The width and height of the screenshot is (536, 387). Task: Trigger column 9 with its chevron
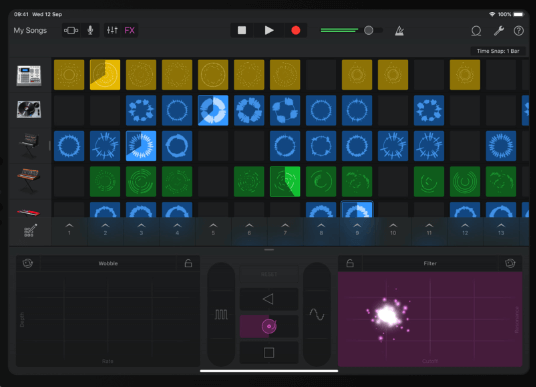357,229
